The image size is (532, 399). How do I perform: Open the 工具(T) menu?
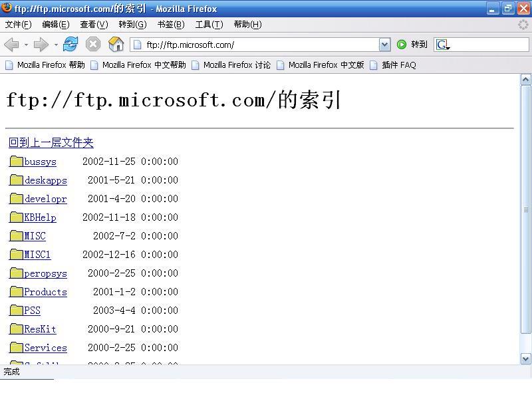click(x=209, y=25)
